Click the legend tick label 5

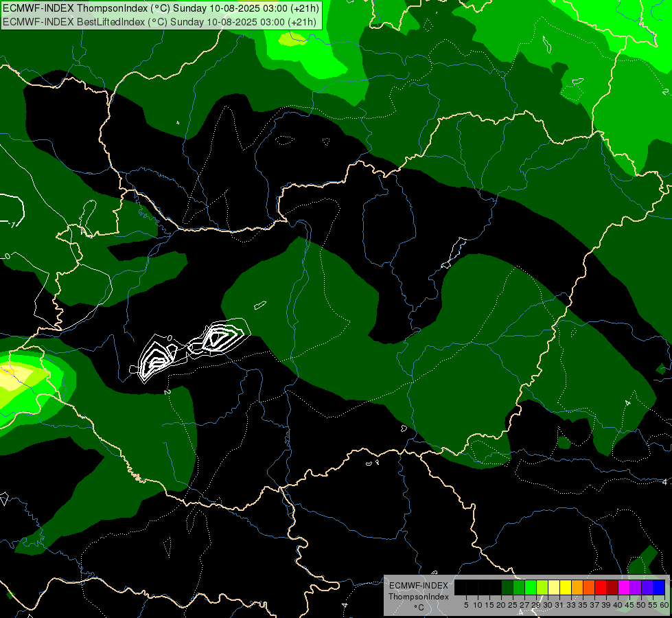tap(466, 605)
